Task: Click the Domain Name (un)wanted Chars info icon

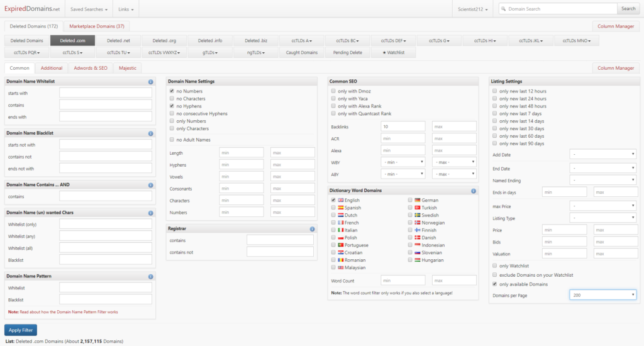Action: pyautogui.click(x=151, y=213)
